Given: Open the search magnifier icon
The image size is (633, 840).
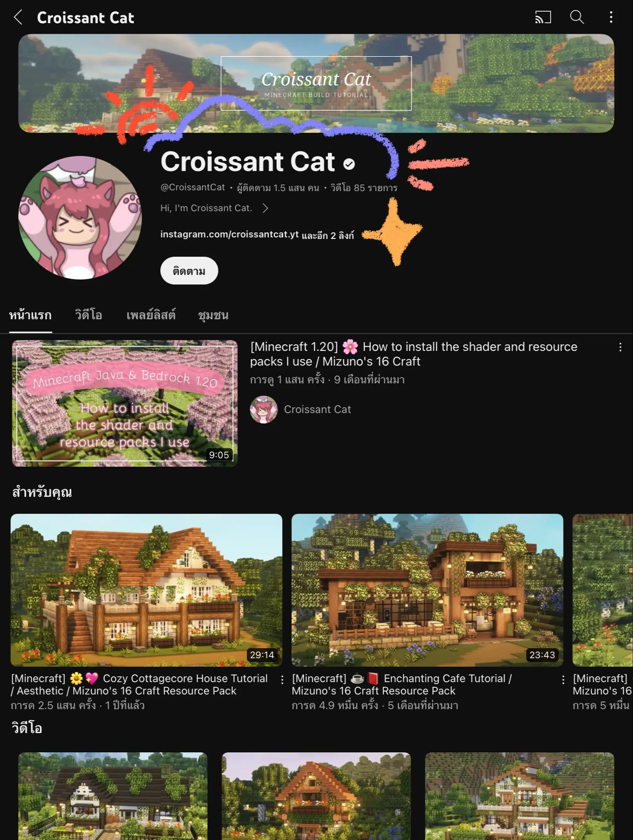Looking at the screenshot, I should (x=577, y=17).
